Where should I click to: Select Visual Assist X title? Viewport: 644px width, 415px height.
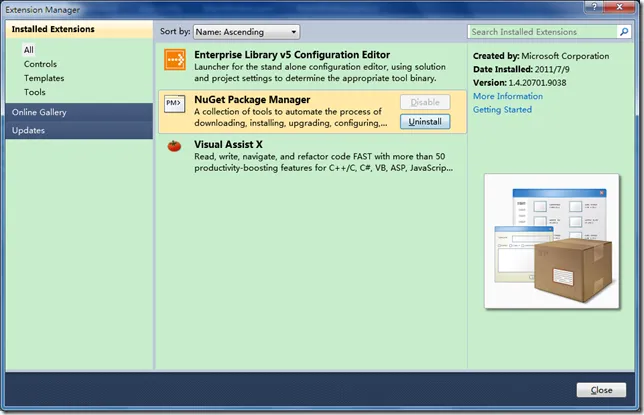(x=228, y=144)
